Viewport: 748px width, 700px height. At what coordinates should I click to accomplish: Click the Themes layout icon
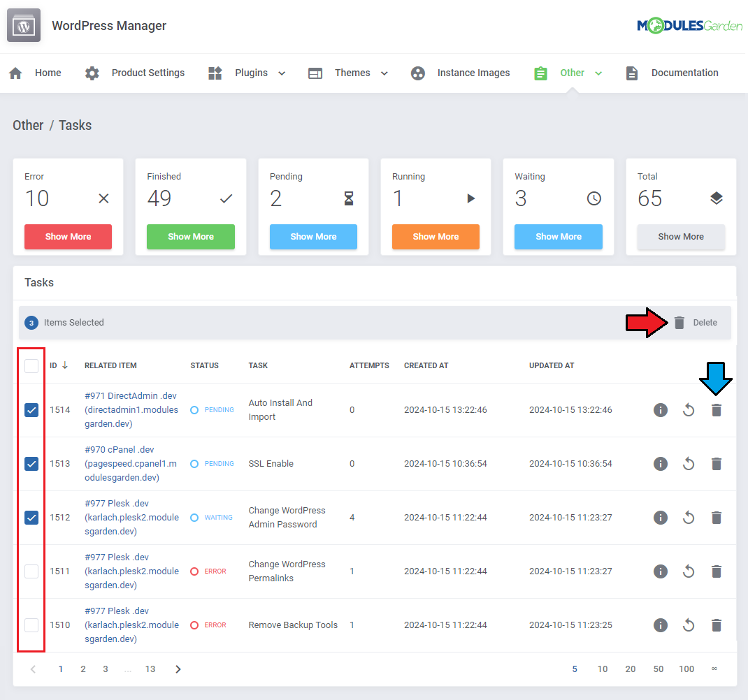click(315, 73)
